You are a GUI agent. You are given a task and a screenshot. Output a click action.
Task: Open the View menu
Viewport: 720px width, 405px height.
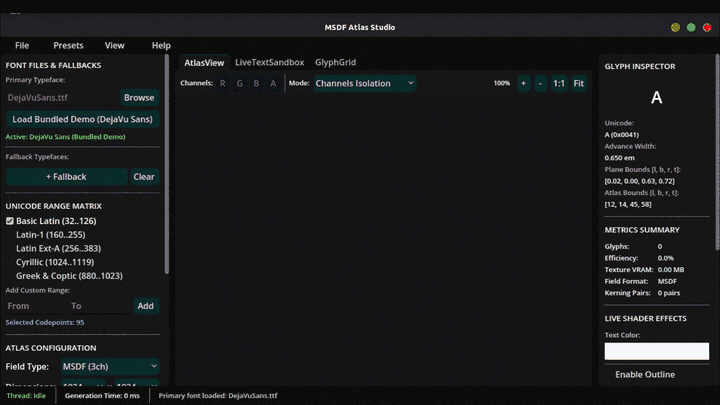[x=114, y=45]
